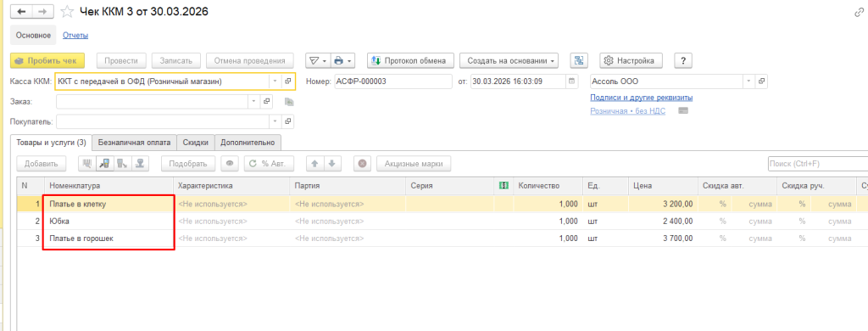Click the stamp icon in the table toolbar
Viewport: 868px width, 331px height.
click(141, 164)
